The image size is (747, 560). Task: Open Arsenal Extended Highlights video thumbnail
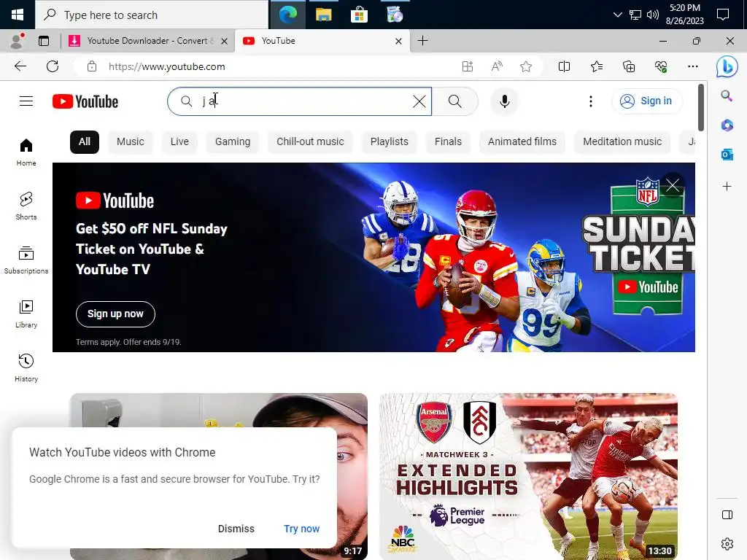[x=528, y=476]
